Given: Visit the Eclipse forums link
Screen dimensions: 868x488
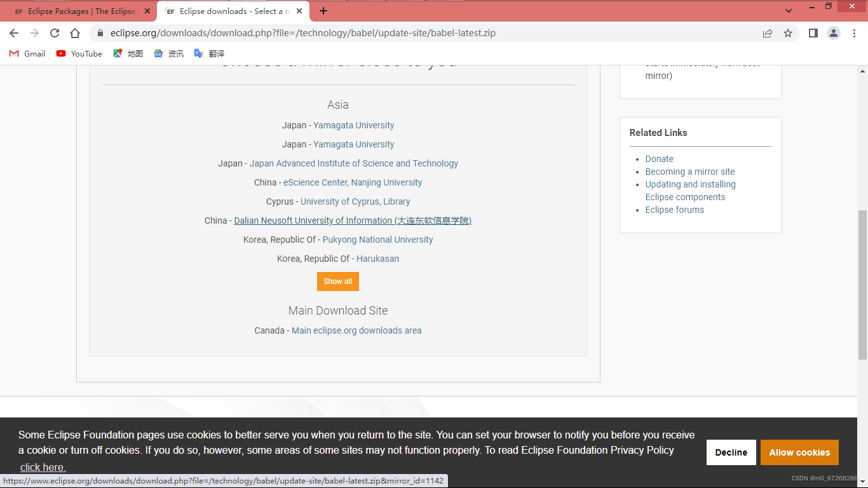Looking at the screenshot, I should pos(674,210).
